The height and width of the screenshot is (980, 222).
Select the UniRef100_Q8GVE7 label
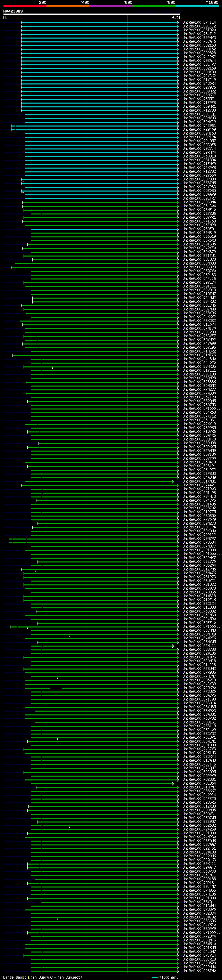[199, 336]
